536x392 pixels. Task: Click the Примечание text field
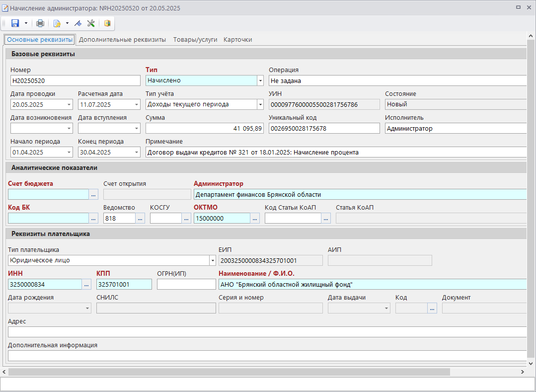point(335,153)
